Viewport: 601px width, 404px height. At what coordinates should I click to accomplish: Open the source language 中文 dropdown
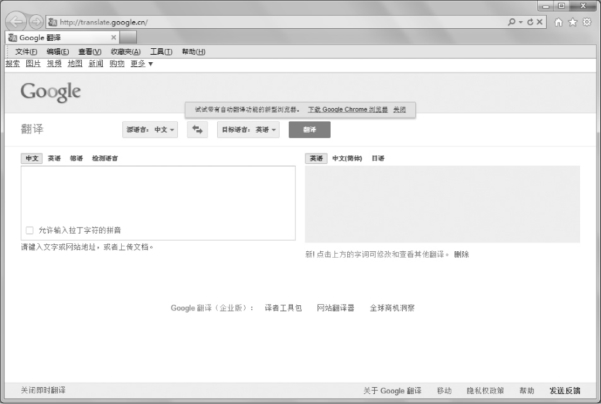point(150,130)
